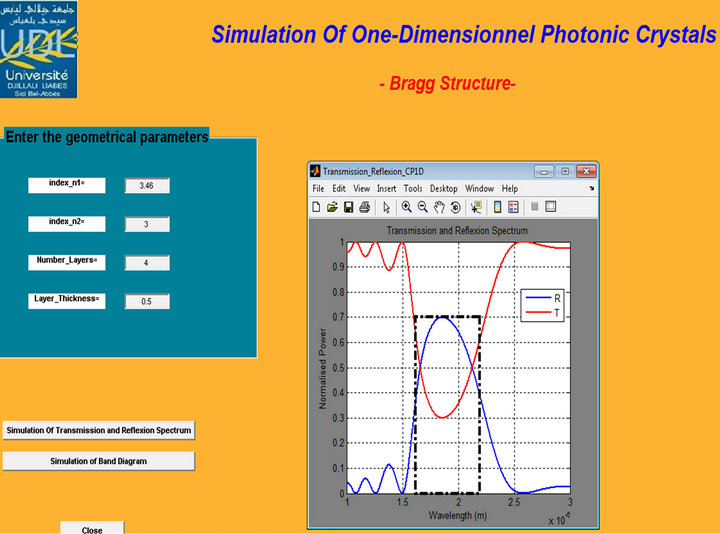Toggle the Insert Colorbar icon
Viewport: 720px width, 534px height.
pos(497,207)
